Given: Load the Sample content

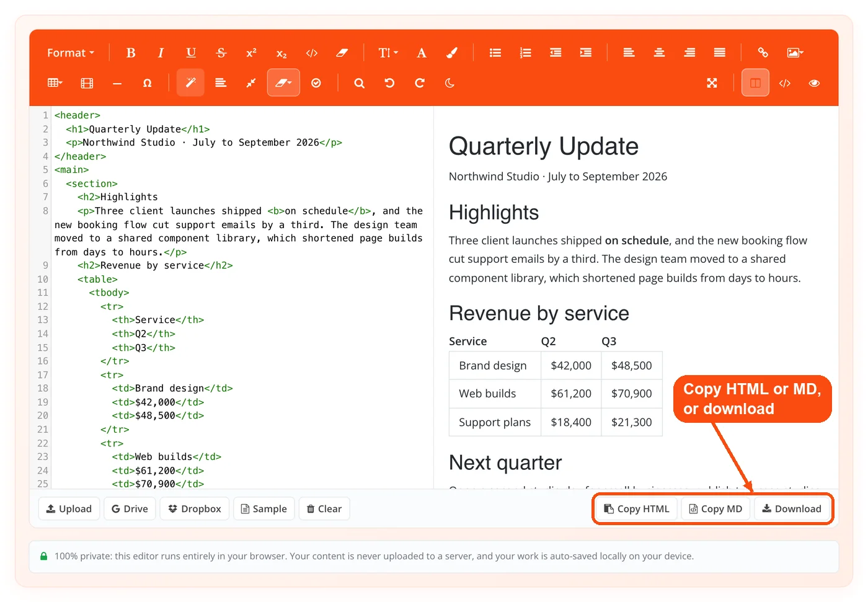Looking at the screenshot, I should (264, 509).
